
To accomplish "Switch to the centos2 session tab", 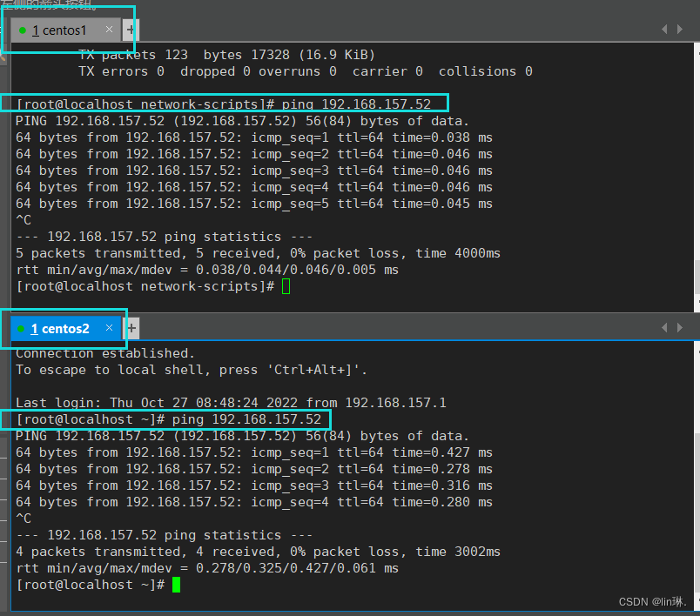I will [x=65, y=329].
